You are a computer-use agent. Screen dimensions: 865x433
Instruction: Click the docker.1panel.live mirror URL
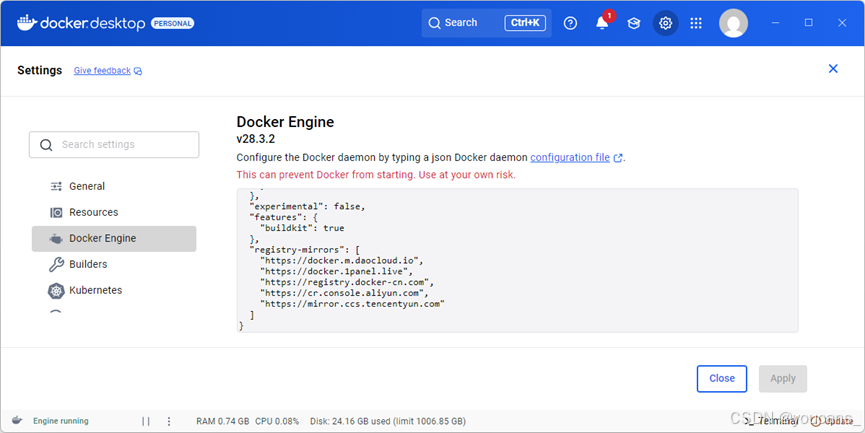[x=337, y=271]
